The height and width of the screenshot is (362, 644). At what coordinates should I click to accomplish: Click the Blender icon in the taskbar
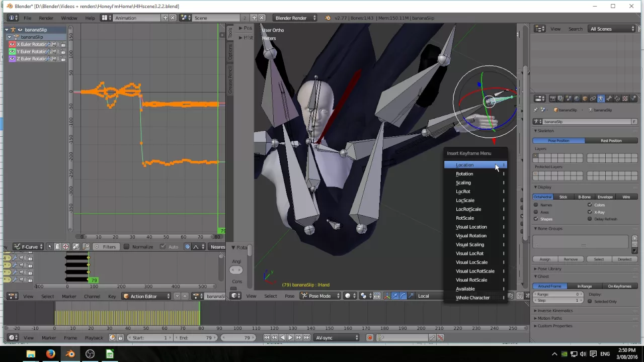70,354
